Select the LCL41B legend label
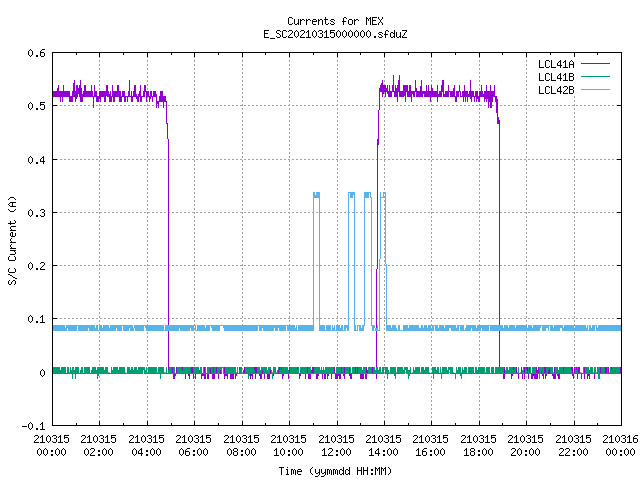 tap(556, 77)
